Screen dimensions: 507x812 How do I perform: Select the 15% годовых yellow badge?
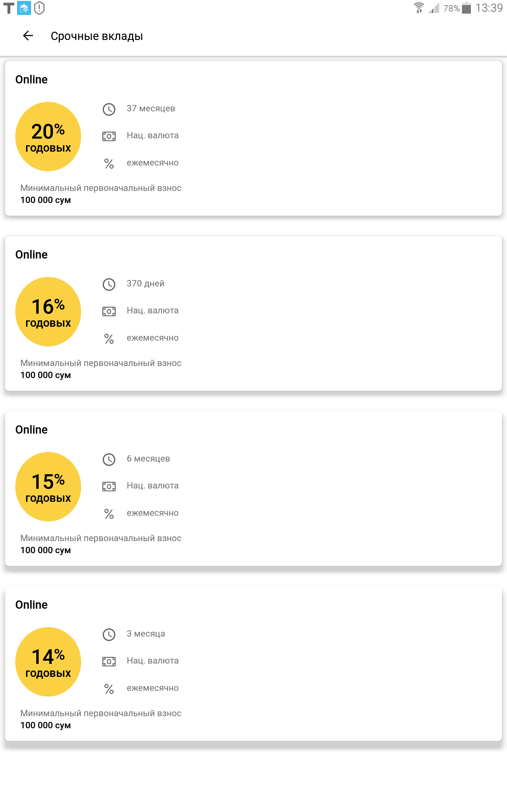coord(48,487)
